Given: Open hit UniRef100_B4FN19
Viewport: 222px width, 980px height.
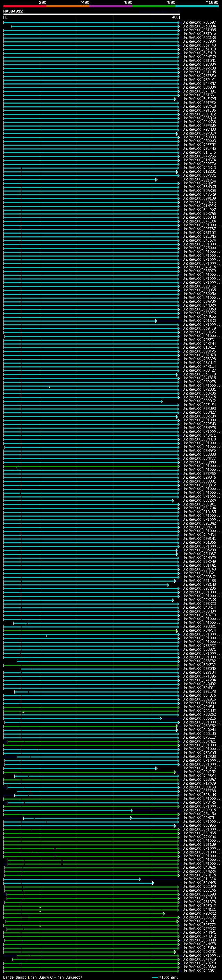Looking at the screenshot, I should coord(199,53).
